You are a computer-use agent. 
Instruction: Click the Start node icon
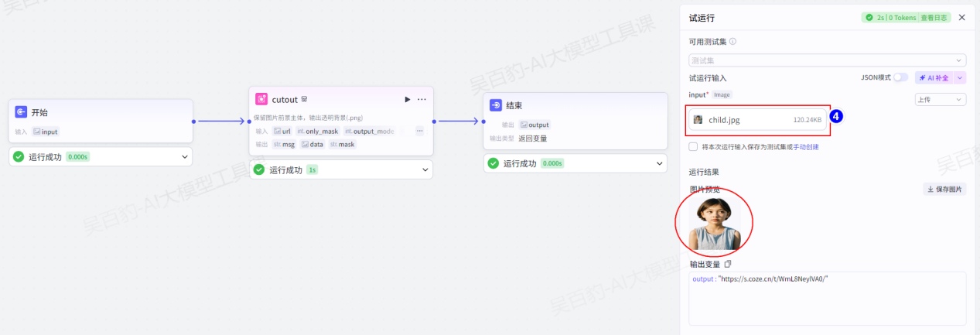click(21, 112)
